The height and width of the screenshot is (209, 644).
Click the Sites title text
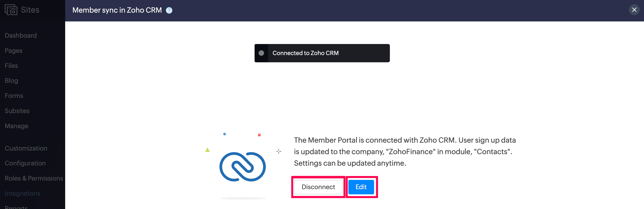[30, 10]
